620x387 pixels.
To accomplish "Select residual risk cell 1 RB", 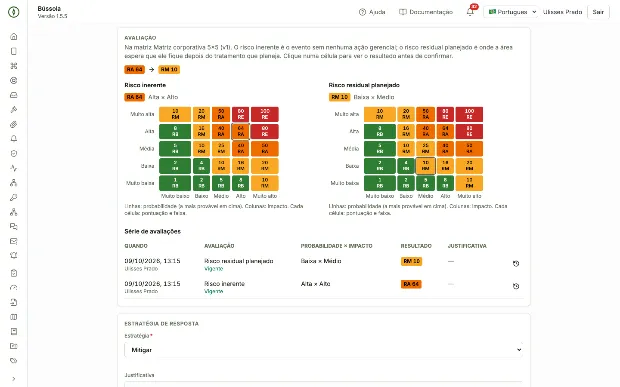I will click(x=380, y=183).
